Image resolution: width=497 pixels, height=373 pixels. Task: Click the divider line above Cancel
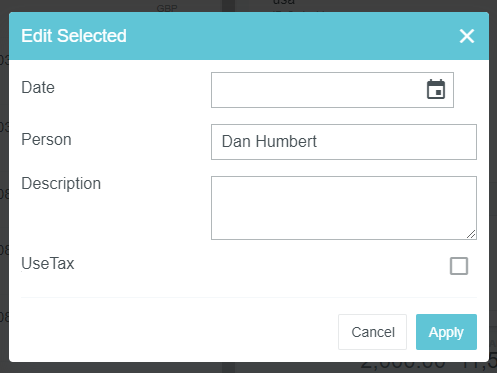point(249,297)
